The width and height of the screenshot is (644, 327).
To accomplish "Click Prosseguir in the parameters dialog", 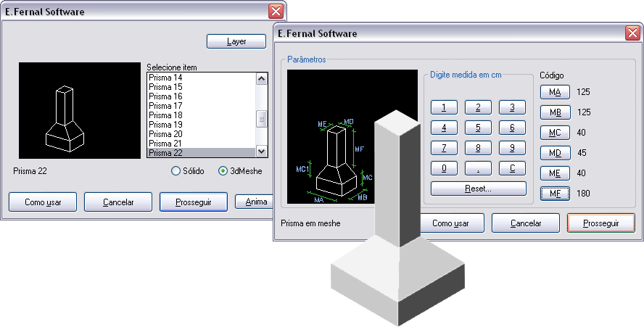I will coord(600,223).
